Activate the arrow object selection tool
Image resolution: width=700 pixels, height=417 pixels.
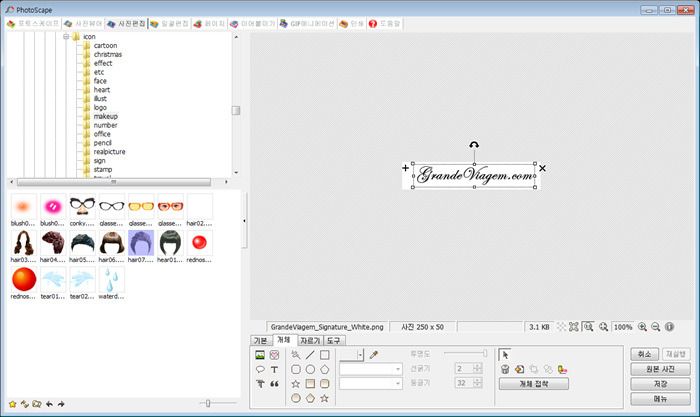tap(505, 355)
